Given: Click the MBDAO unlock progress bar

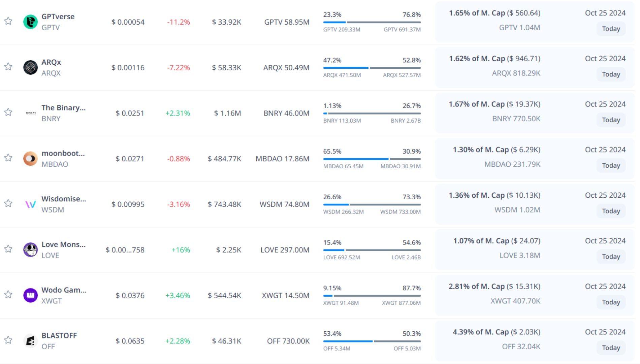Looking at the screenshot, I should (372, 159).
